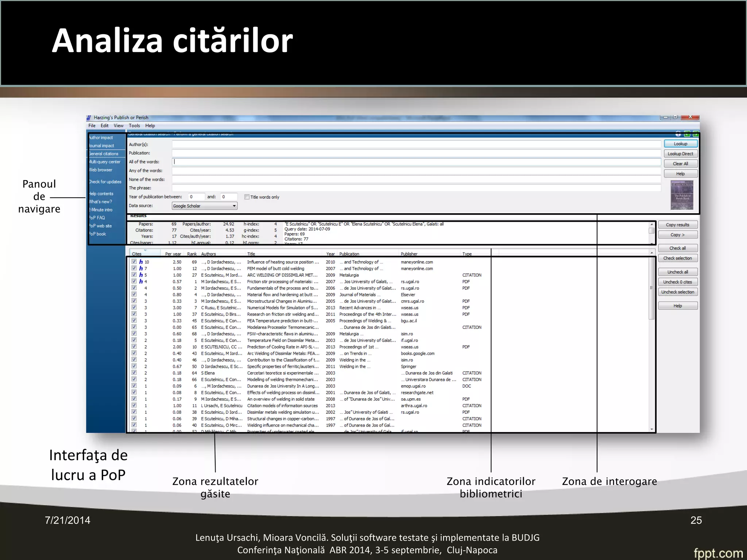This screenshot has width=747, height=560.
Task: Click the Publish or Perish app icon in title bar
Action: 89,117
